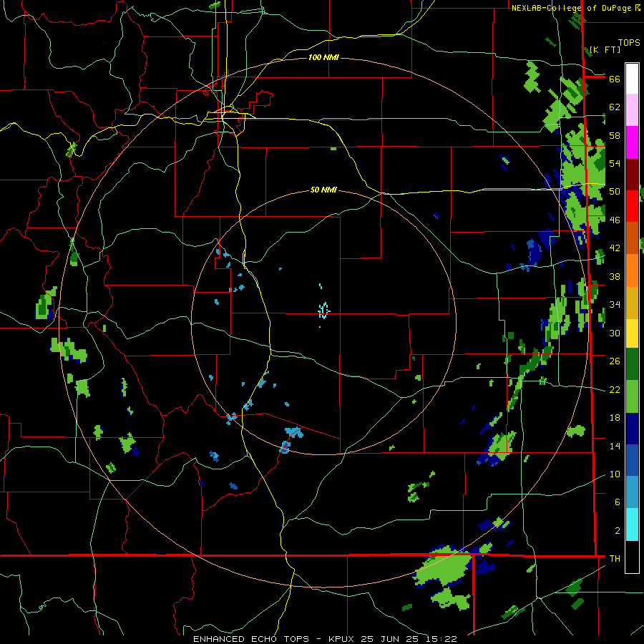Image resolution: width=644 pixels, height=644 pixels.
Task: Click the legend value "58"
Action: [615, 135]
